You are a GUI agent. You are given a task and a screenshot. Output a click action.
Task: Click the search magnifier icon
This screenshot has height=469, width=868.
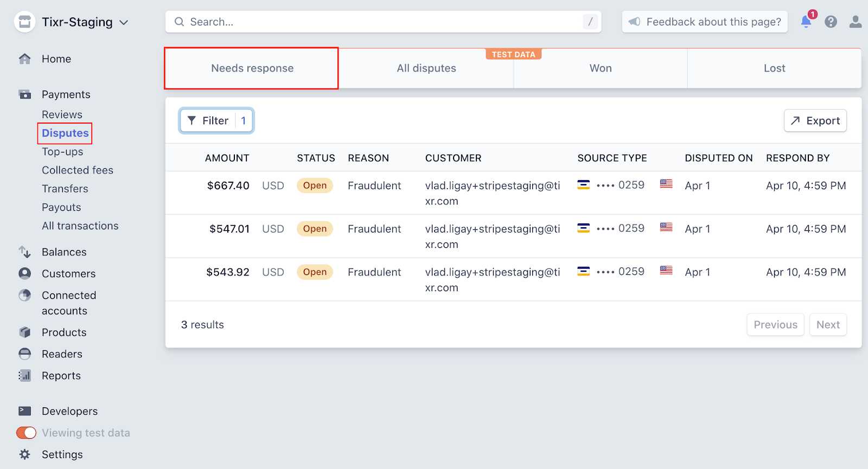pyautogui.click(x=179, y=22)
